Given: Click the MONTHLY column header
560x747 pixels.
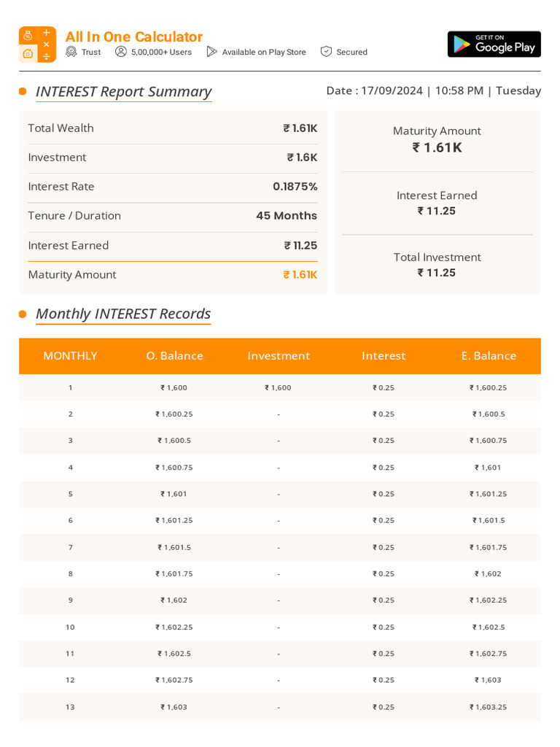Looking at the screenshot, I should point(71,356).
